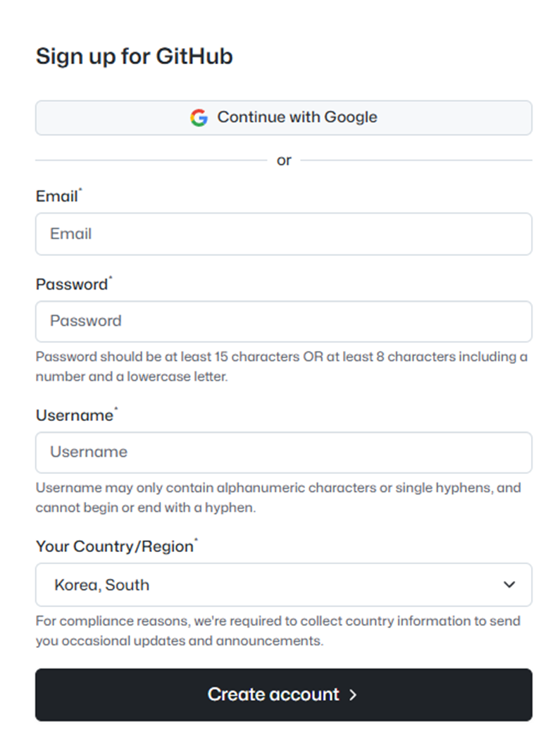Viewport: 560px width, 729px height.
Task: Submit with the Create account button
Action: (x=284, y=694)
